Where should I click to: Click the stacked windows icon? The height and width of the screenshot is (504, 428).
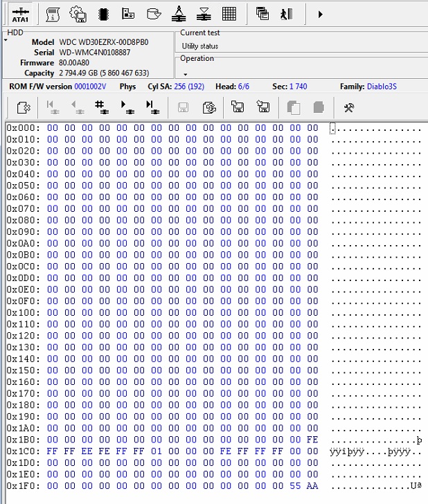pos(262,14)
